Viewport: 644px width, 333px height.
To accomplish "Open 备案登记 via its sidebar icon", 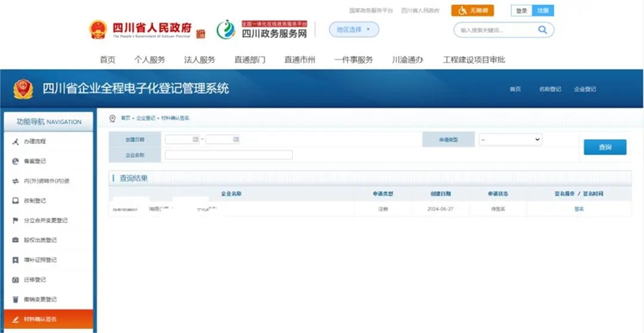I will pyautogui.click(x=15, y=162).
